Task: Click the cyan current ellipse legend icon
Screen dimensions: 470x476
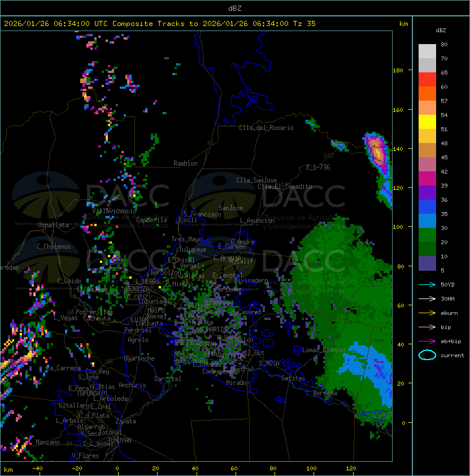Action: (x=427, y=355)
